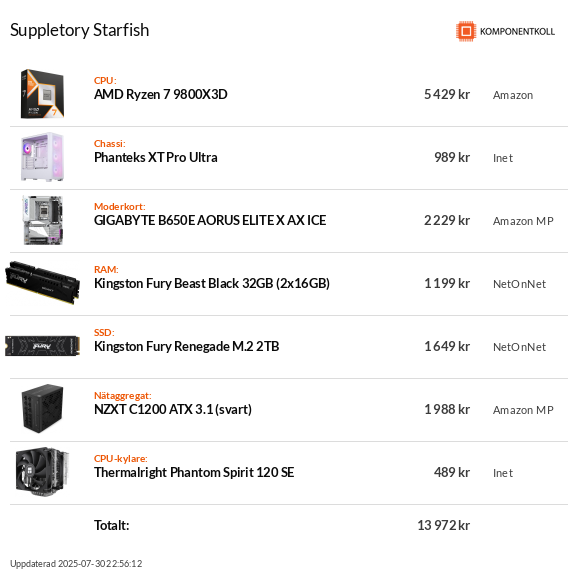The image size is (577, 577).
Task: Click the GIGABYTE B650E motherboard thumbnail
Action: (x=42, y=220)
